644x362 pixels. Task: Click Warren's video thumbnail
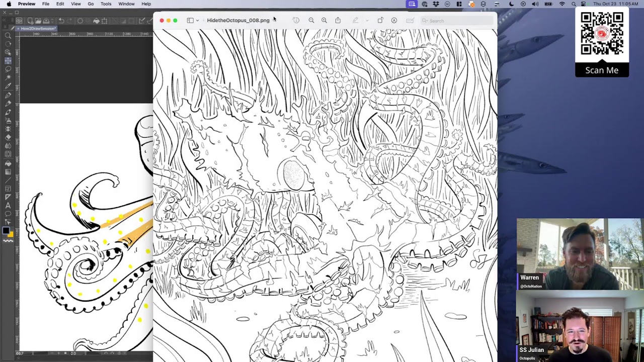(580, 254)
